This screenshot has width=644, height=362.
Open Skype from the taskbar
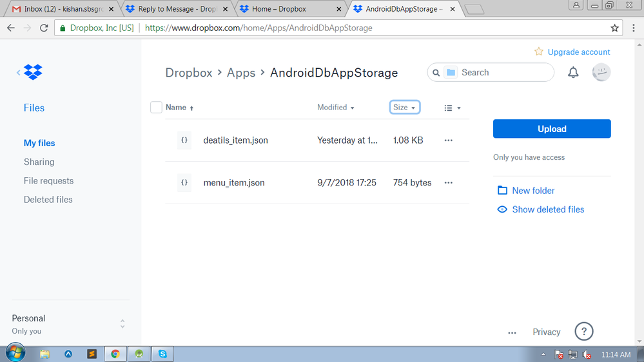coord(162,354)
